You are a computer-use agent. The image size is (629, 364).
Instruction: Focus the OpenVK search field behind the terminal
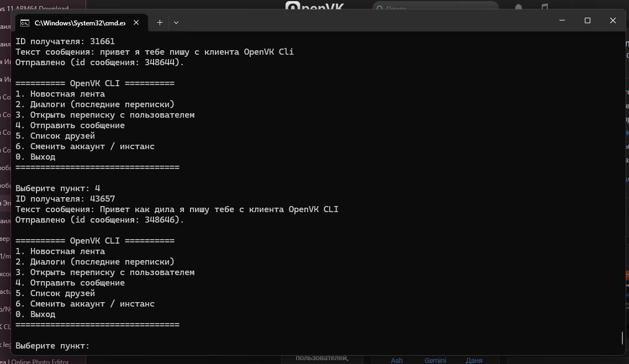(x=435, y=7)
